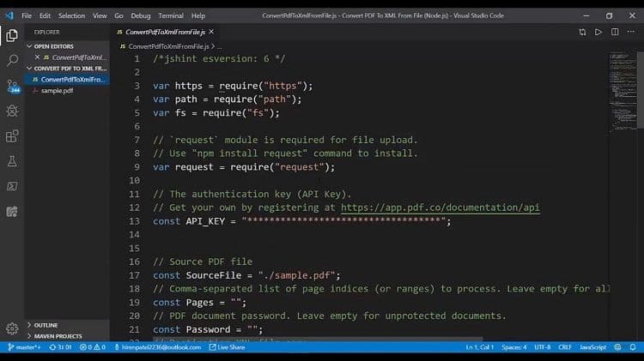Image resolution: width=644 pixels, height=361 pixels.
Task: Open the Debug menu
Action: (141, 15)
